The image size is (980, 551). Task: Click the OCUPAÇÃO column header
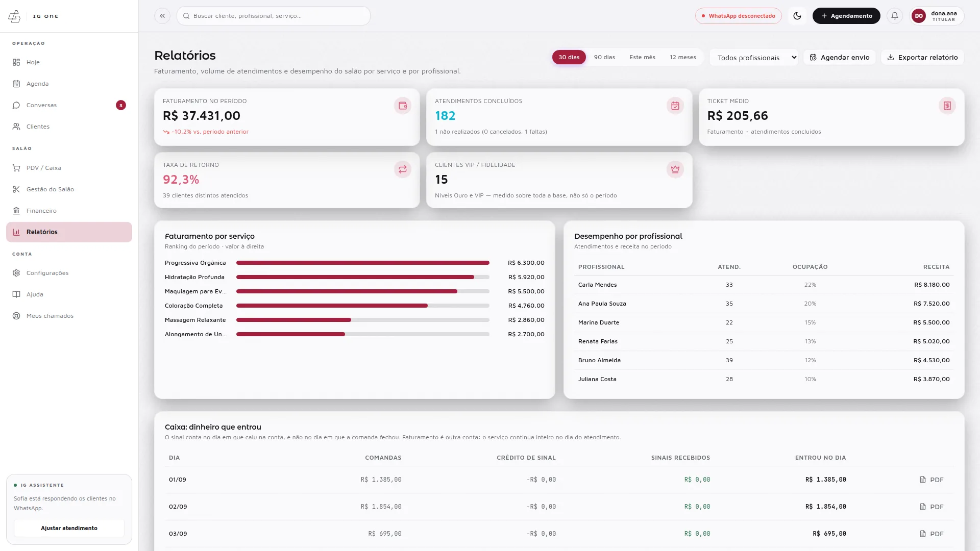810,267
